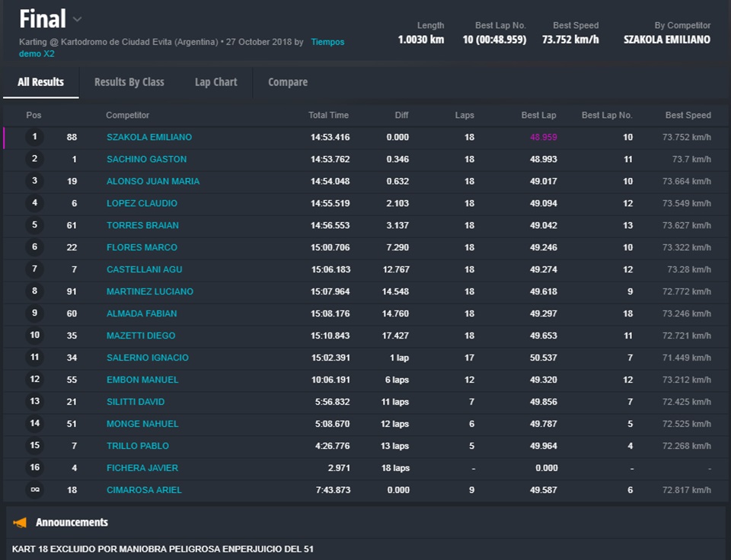Sort by Best Lap column header
This screenshot has width=731, height=560.
pos(538,116)
